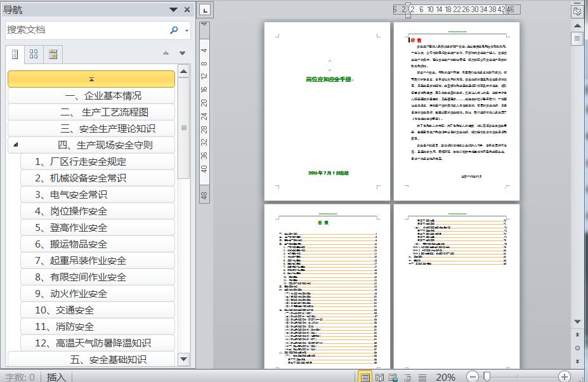Open navigation pane options dropdown arrow
The width and height of the screenshot is (588, 382).
pos(173,10)
